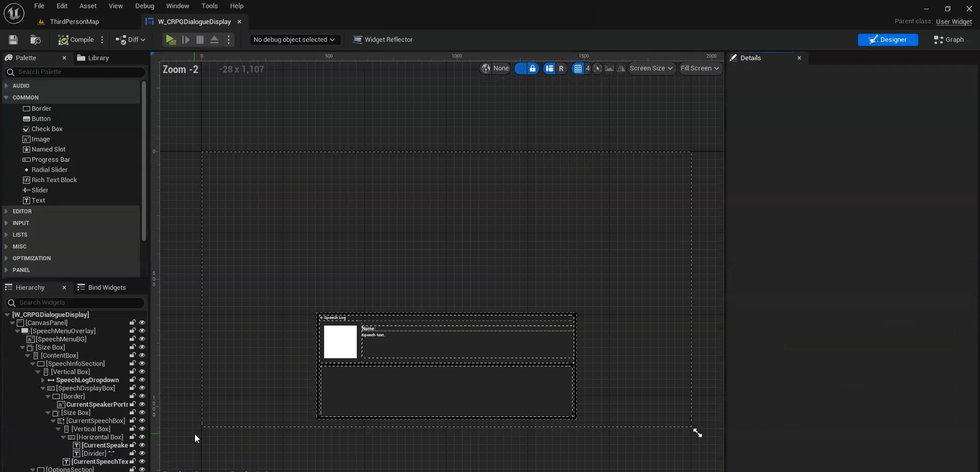Select the Text widget in Palette
The image size is (980, 472).
(x=34, y=201)
